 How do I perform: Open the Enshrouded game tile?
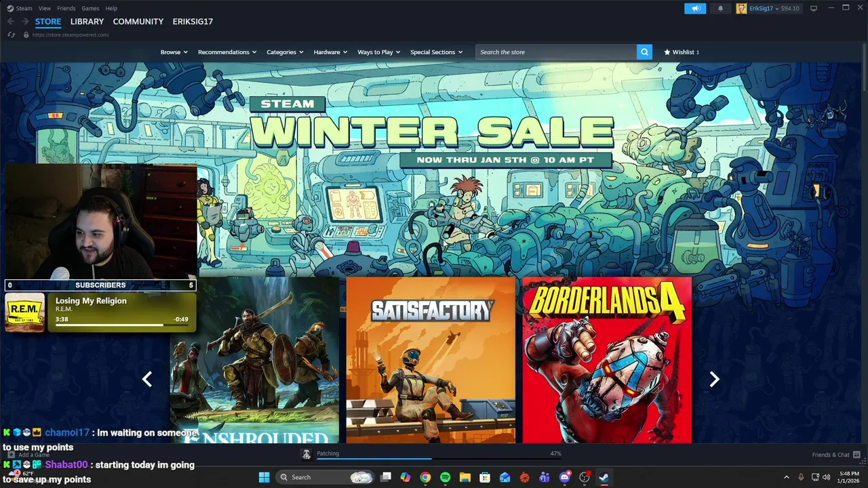pos(254,360)
